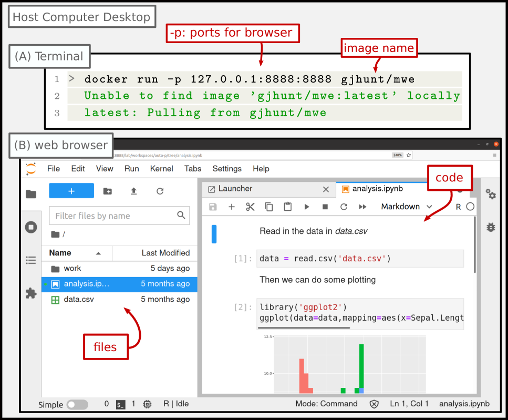Click R | Idle kernel status
This screenshot has width=508, height=420.
pos(176,404)
